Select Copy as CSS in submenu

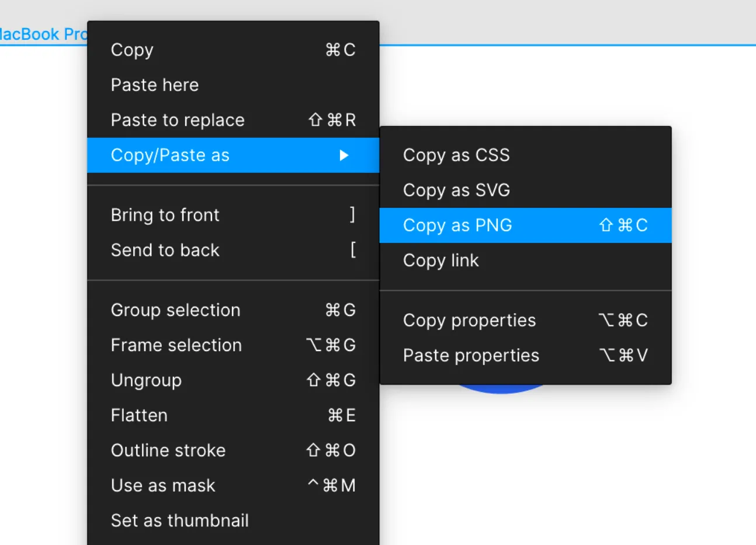pyautogui.click(x=525, y=155)
